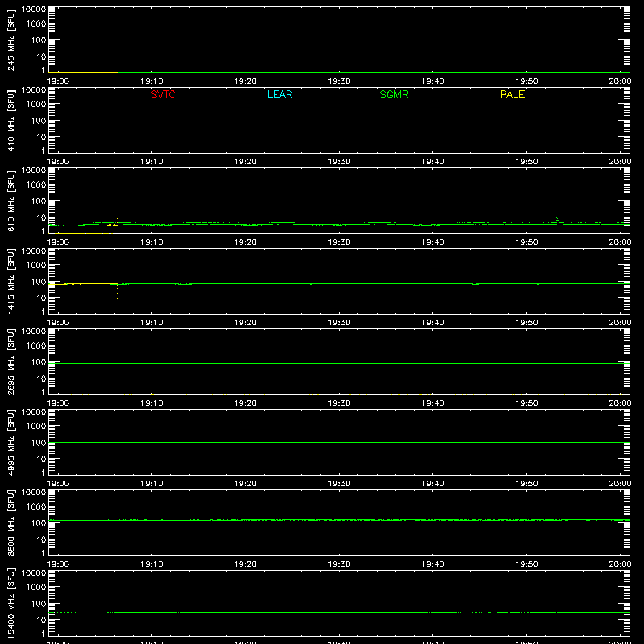Select the 1415 MHz [SFU] axis title
644x644 pixels.
tap(10, 282)
